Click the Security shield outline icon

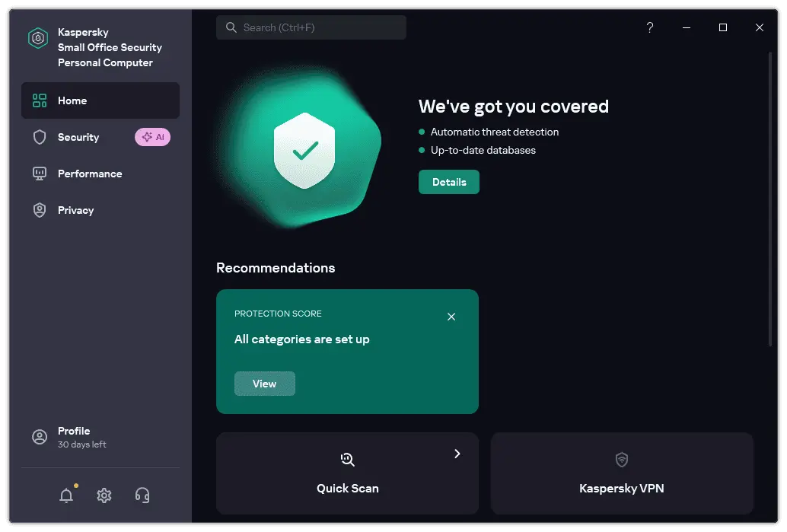click(x=40, y=137)
